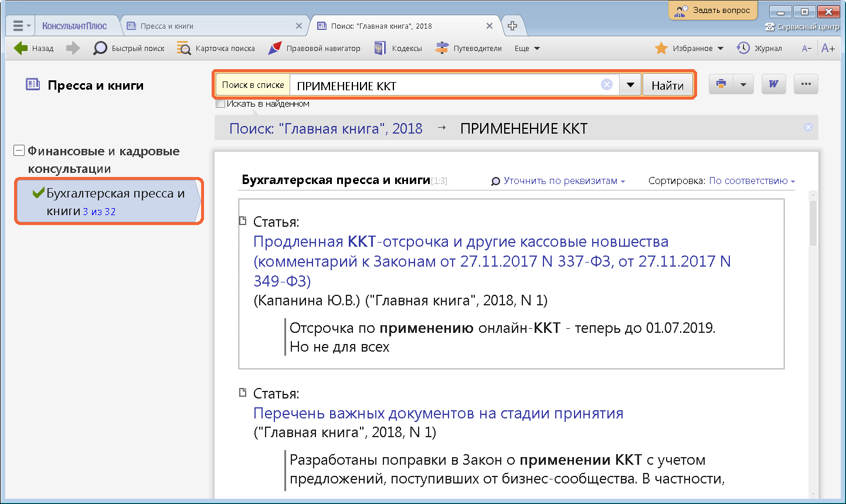This screenshot has height=504, width=846.
Task: Export to Word with W icon
Action: [774, 84]
